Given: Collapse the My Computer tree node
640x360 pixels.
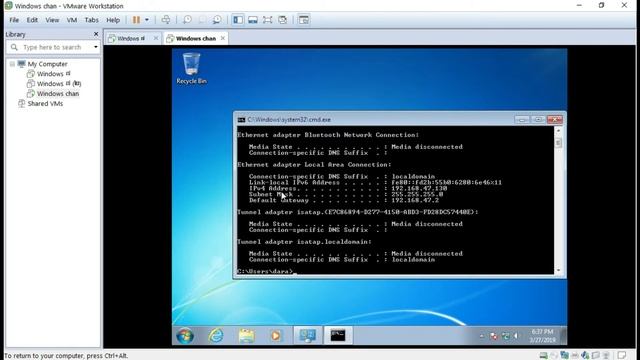Looking at the screenshot, I should (x=12, y=64).
